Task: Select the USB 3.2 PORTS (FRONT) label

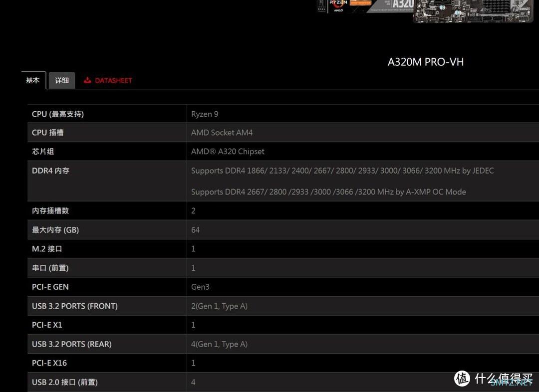Action: point(75,306)
